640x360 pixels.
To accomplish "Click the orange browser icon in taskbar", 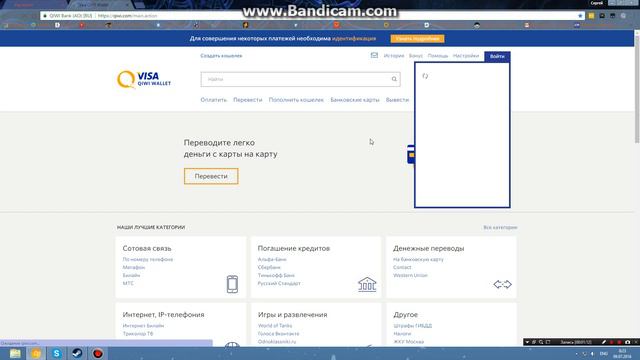I will click(x=36, y=353).
